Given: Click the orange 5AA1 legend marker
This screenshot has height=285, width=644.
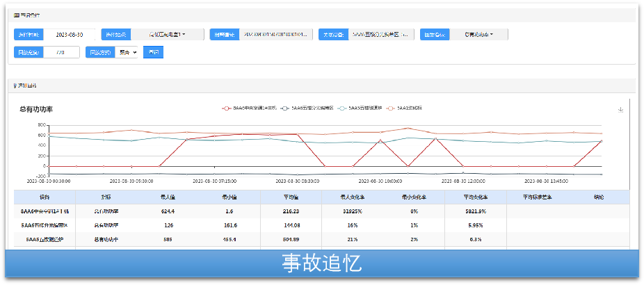Looking at the screenshot, I should click(x=391, y=108).
